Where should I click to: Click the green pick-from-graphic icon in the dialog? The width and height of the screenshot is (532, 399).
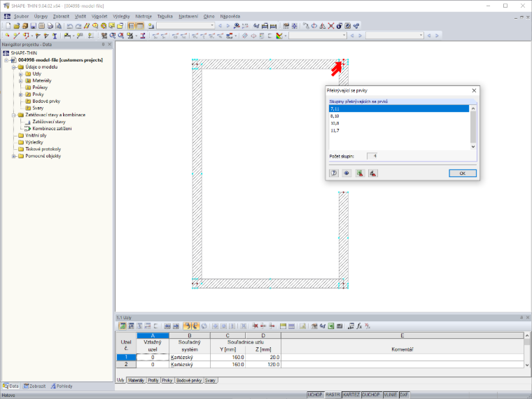point(360,173)
